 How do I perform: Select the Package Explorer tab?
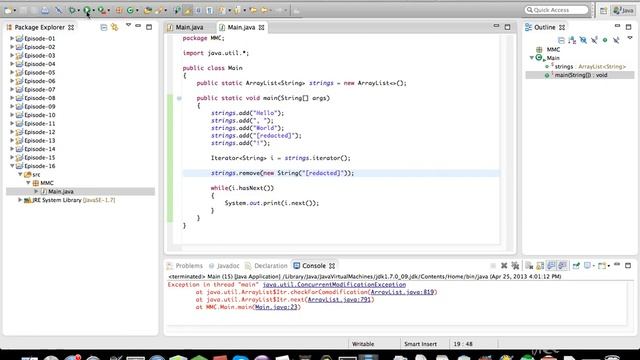pos(40,27)
